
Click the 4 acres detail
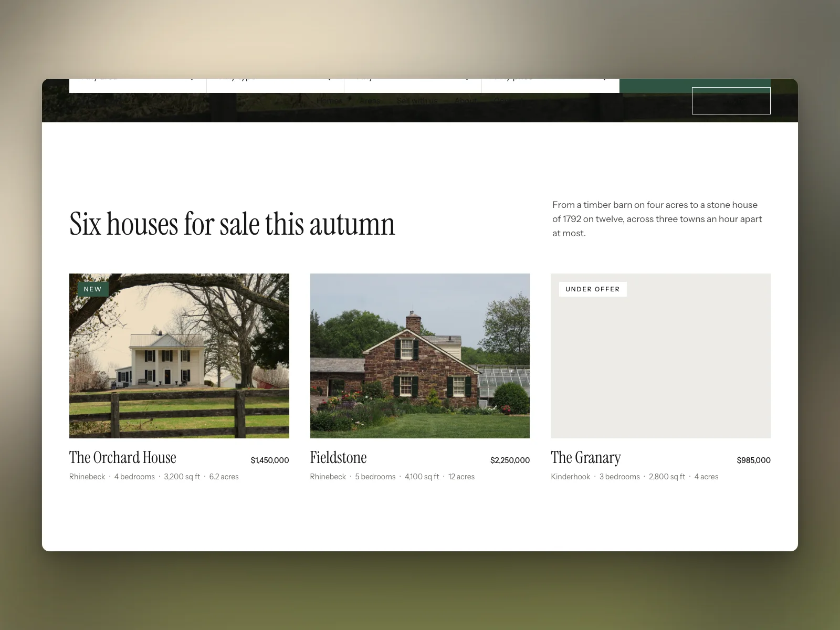click(x=706, y=477)
